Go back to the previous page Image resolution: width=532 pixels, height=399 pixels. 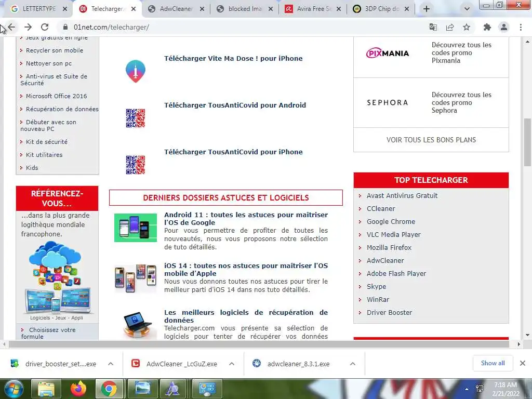tap(11, 27)
